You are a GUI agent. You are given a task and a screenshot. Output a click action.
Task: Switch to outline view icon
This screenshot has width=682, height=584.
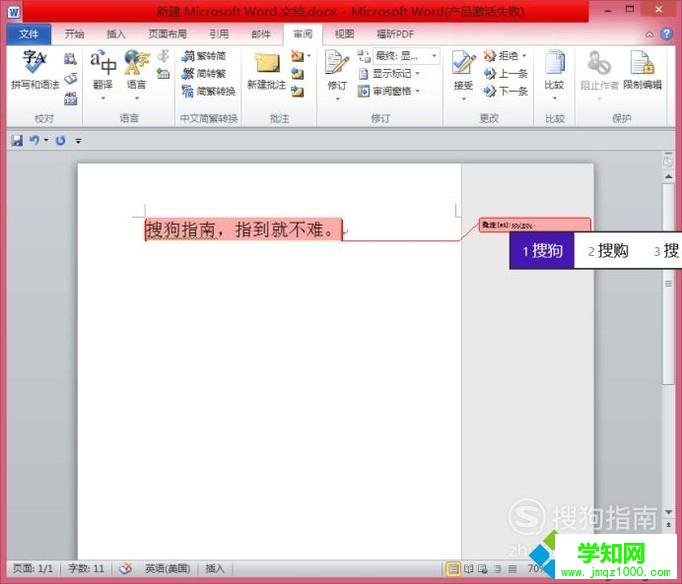click(498, 568)
